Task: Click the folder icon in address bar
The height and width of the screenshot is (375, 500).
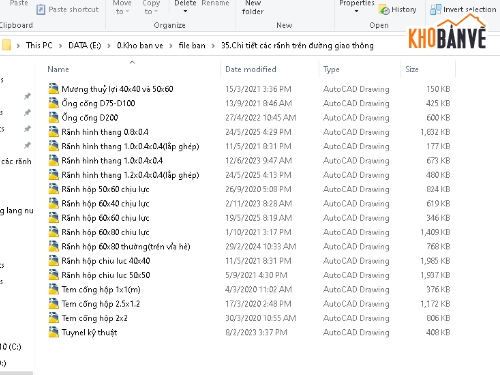Action: pyautogui.click(x=6, y=45)
